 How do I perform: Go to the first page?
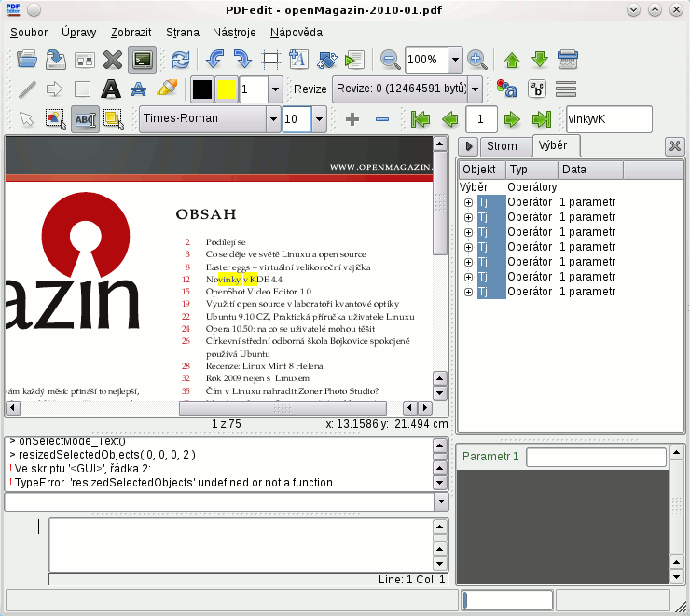pyautogui.click(x=421, y=119)
